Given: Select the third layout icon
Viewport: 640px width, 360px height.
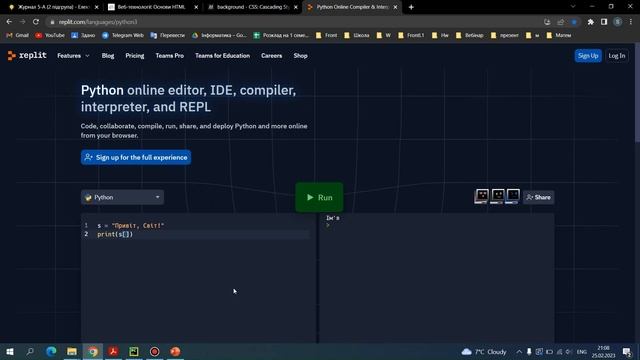Looking at the screenshot, I should point(513,196).
